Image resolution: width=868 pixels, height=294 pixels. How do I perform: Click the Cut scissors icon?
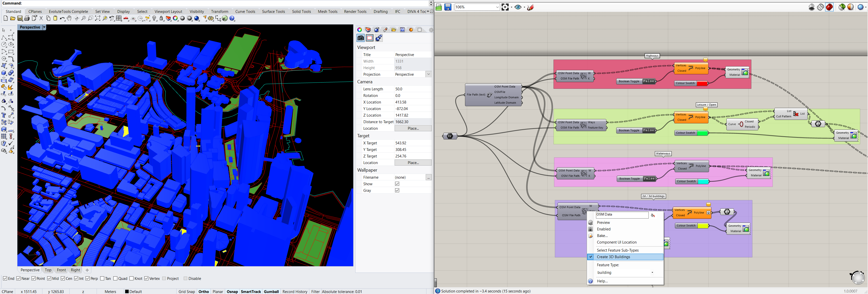click(x=41, y=18)
